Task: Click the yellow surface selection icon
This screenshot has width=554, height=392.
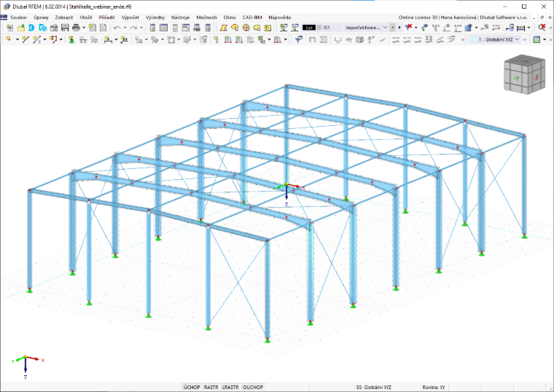Action: click(x=224, y=28)
